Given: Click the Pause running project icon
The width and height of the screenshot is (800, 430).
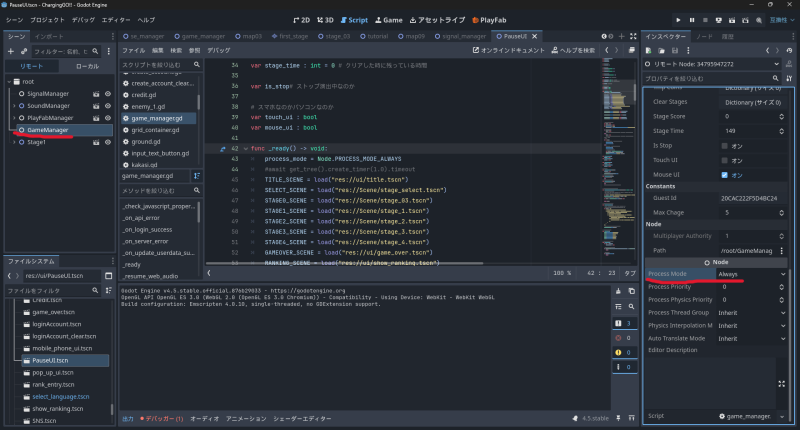Looking at the screenshot, I should click(694, 19).
